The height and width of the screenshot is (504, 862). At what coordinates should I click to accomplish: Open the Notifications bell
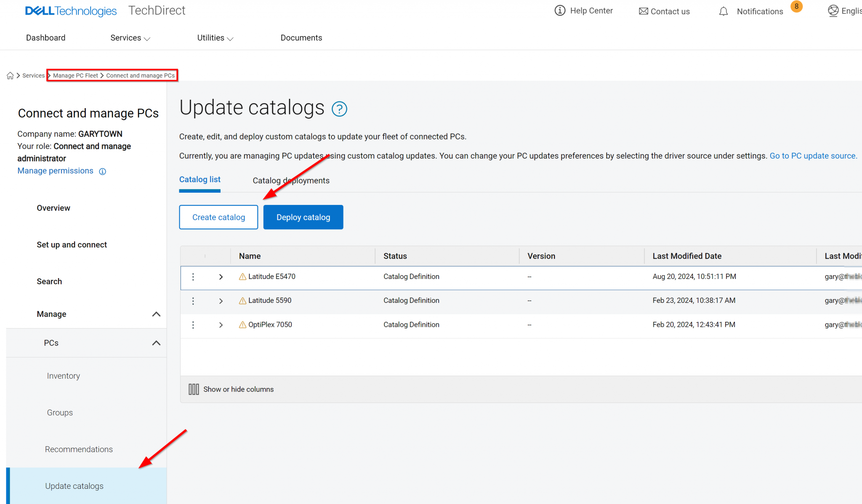point(723,11)
